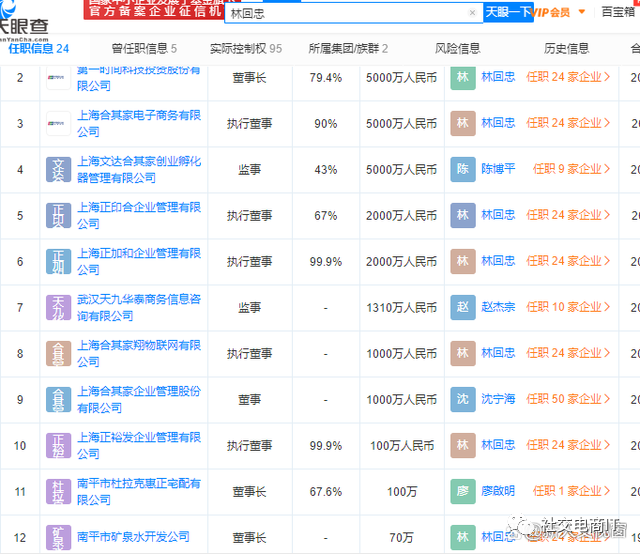
Task: Click the 天眼一下 search button
Action: coord(508,12)
